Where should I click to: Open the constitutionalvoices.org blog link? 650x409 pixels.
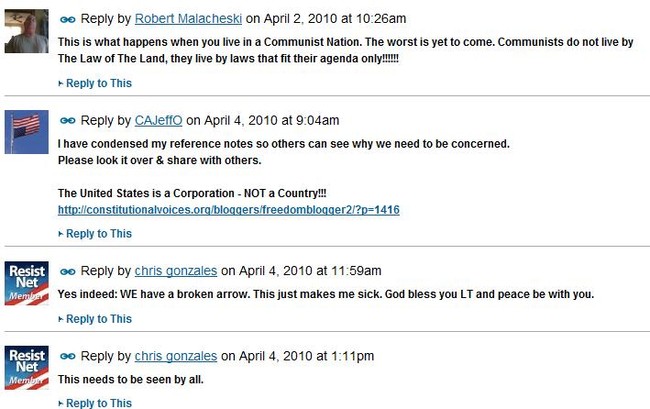229,210
